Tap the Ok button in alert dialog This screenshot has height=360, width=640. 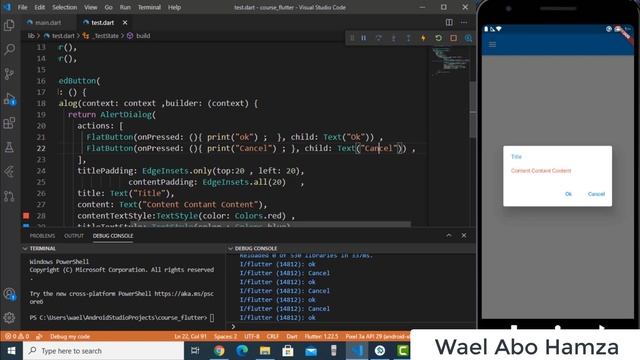(x=568, y=194)
